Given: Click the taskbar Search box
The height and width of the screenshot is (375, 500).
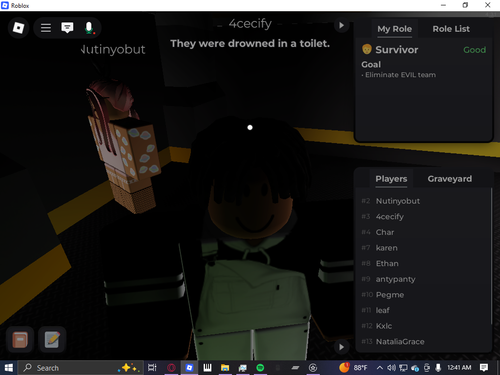Looking at the screenshot, I should 80,368.
